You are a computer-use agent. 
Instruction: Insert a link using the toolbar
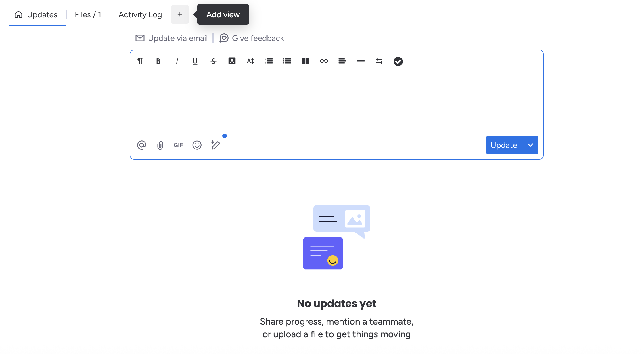[324, 61]
